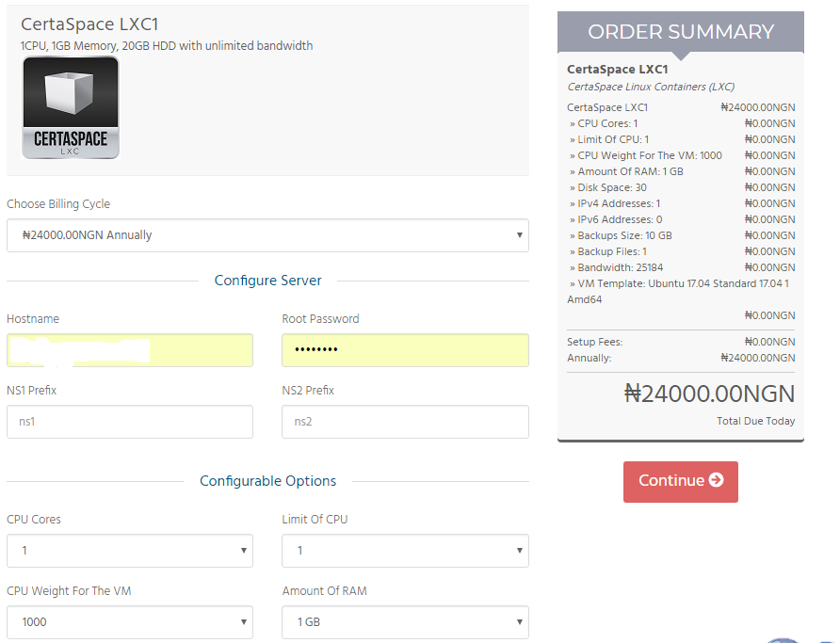Click the Amount Of RAM dropdown arrow
This screenshot has width=840, height=643.
[x=519, y=622]
